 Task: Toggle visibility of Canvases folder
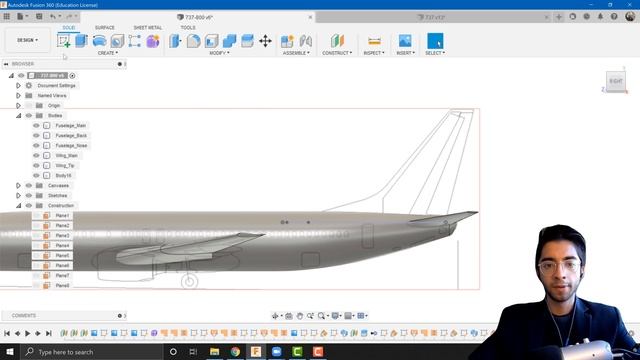click(29, 186)
